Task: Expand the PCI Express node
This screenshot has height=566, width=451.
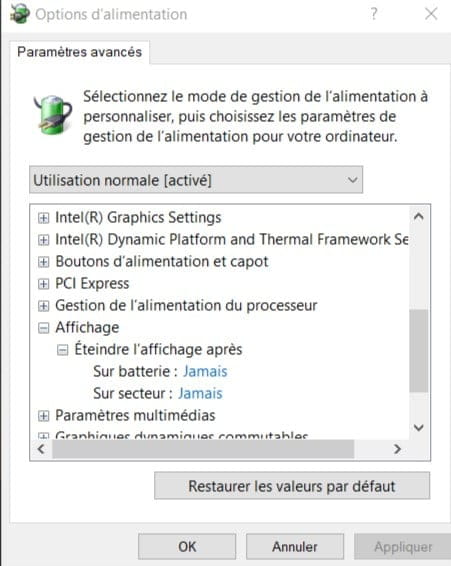Action: 43,284
